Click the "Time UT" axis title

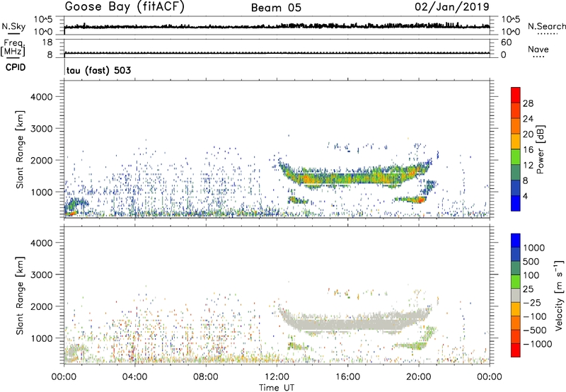click(x=277, y=387)
